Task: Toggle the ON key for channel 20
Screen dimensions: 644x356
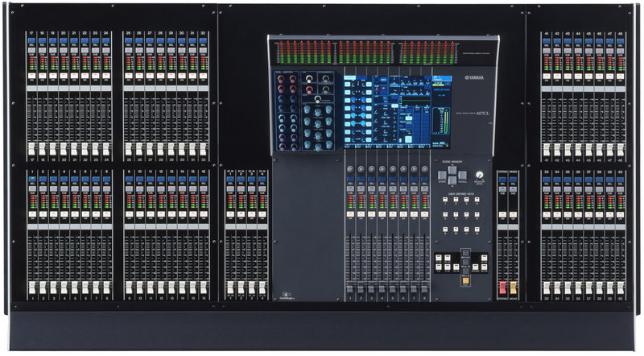Action: tap(64, 76)
